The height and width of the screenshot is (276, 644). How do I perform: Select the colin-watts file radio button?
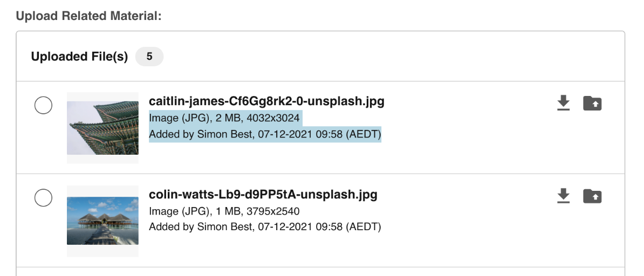pyautogui.click(x=43, y=197)
